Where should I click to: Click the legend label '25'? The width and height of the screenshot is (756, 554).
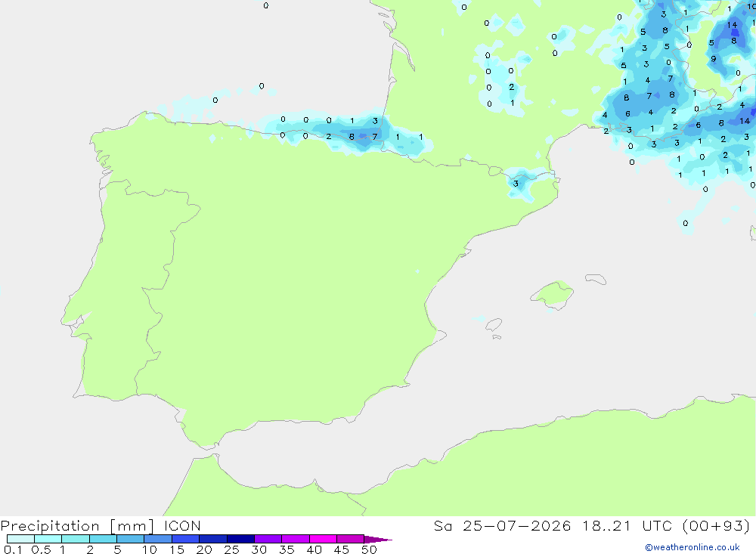[x=231, y=549]
